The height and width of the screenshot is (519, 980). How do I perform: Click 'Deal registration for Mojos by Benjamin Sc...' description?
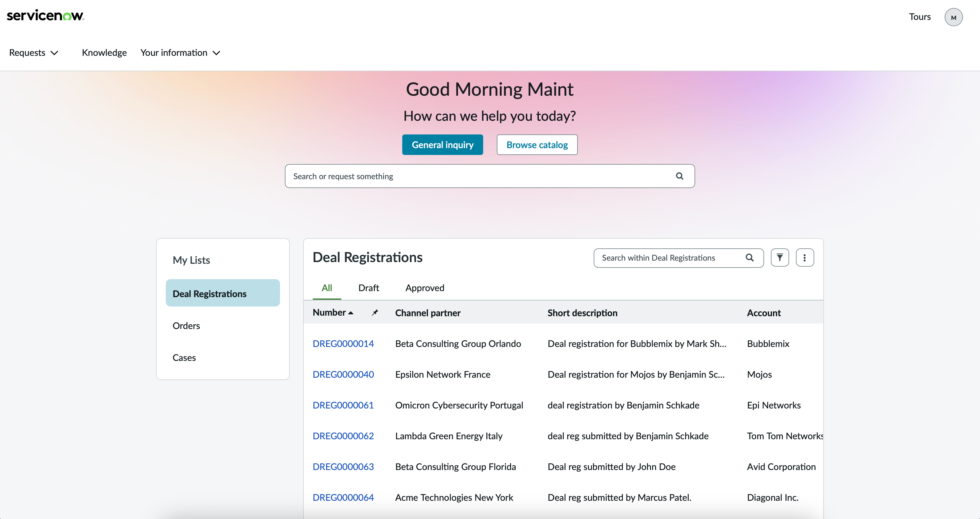click(x=636, y=374)
